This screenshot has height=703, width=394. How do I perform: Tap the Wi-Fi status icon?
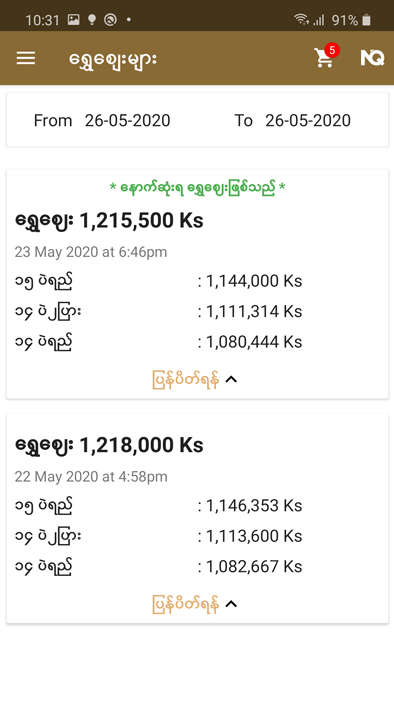coord(301,19)
